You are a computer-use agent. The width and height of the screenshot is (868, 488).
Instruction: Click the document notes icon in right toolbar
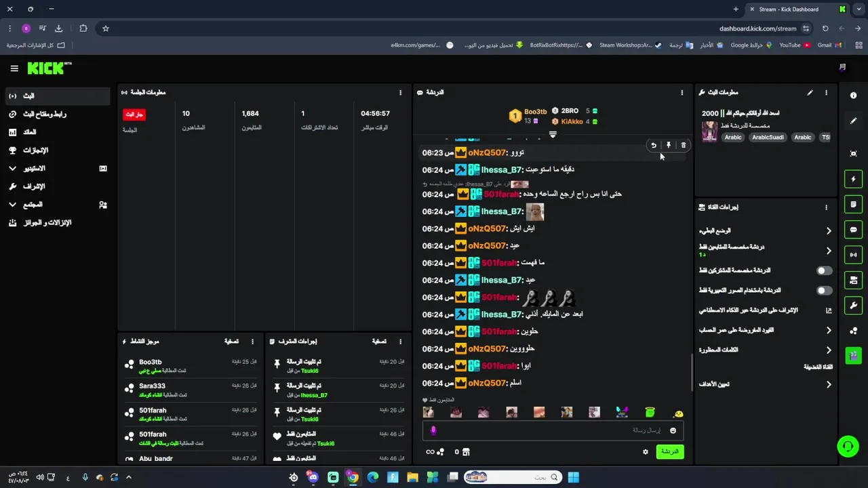[x=853, y=204]
